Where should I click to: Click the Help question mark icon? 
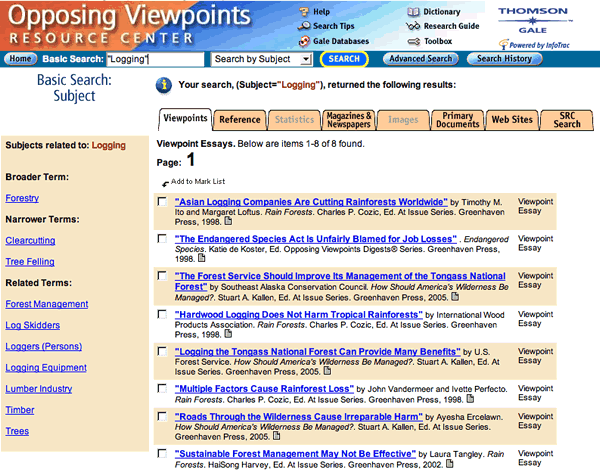pyautogui.click(x=304, y=12)
